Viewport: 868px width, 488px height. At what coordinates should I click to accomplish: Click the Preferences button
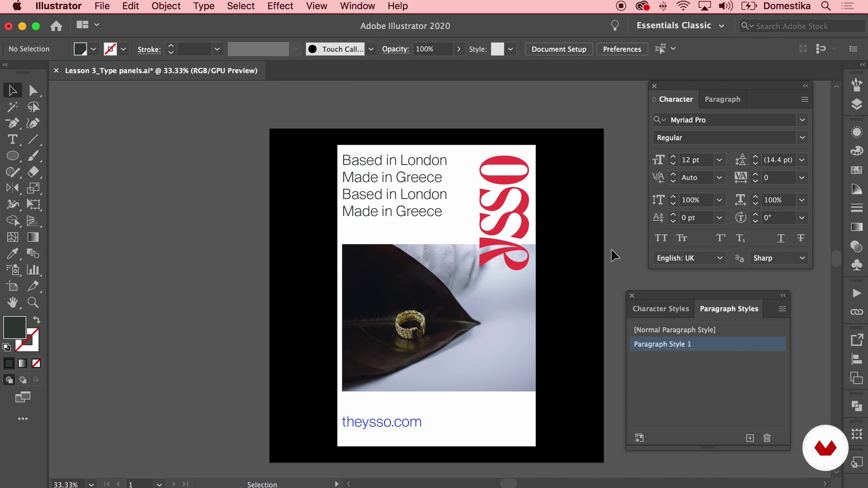[622, 49]
